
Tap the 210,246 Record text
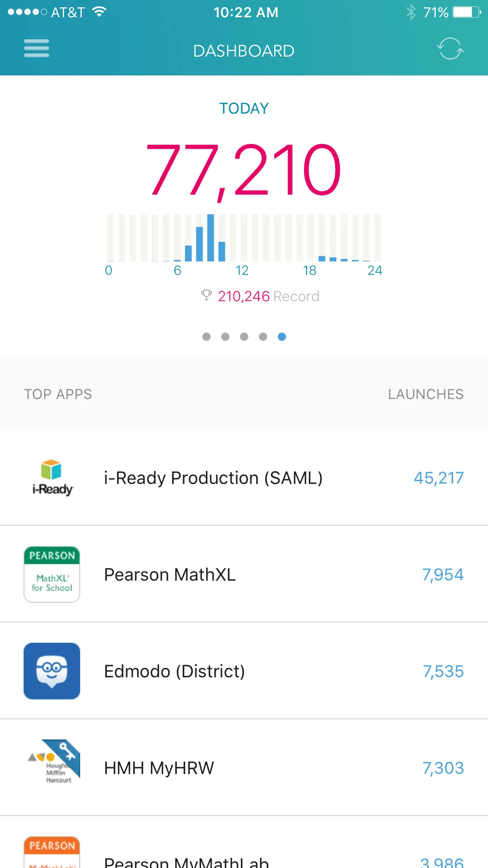coord(268,296)
